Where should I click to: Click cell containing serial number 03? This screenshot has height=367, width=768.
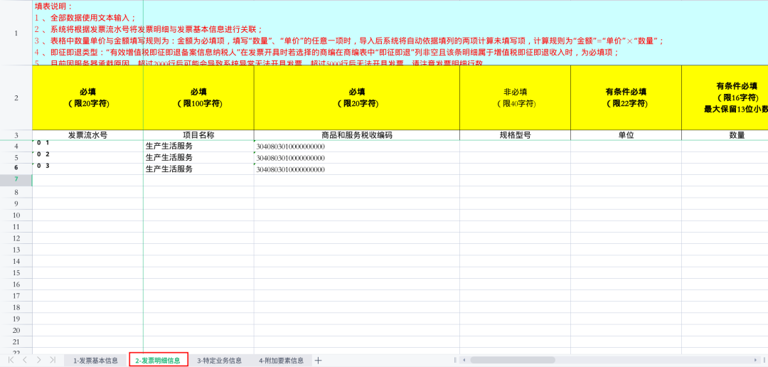(88, 169)
